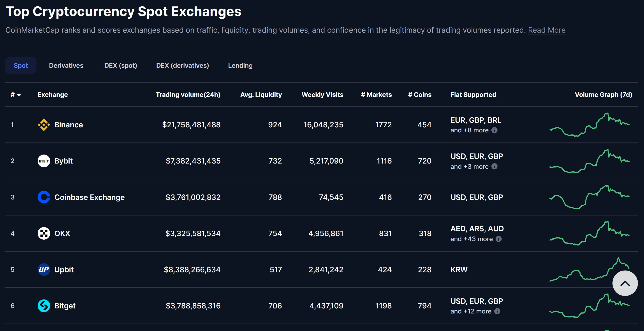Click the Upbit logo icon
The height and width of the screenshot is (331, 644).
click(x=44, y=270)
